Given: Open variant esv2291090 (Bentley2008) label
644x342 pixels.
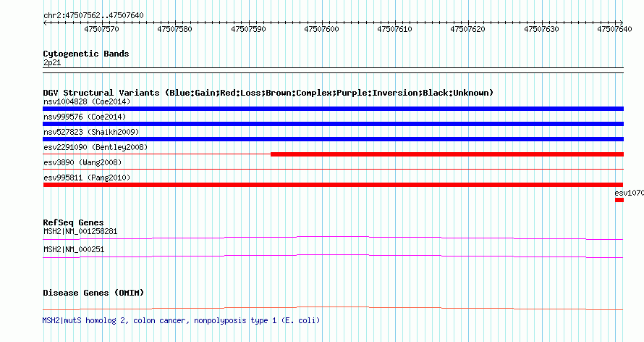Looking at the screenshot, I should point(96,147).
